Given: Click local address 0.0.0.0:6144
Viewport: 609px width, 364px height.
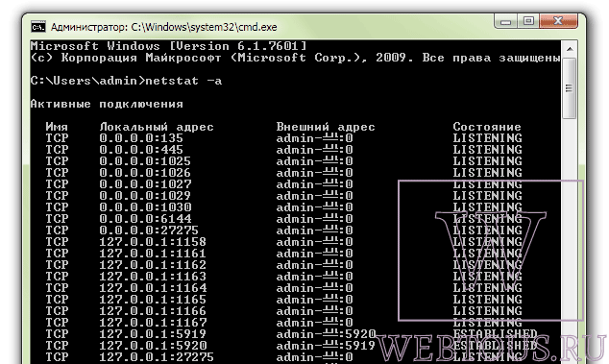Looking at the screenshot, I should coord(145,219).
